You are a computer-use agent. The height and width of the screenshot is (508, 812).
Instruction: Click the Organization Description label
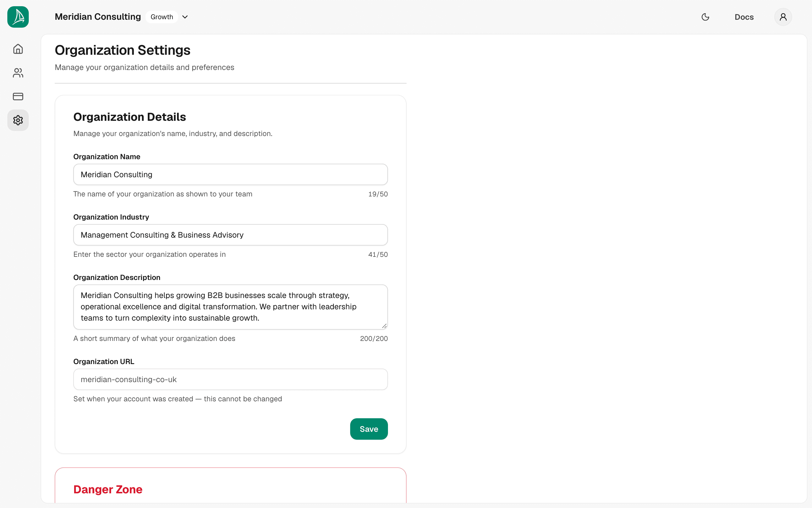[117, 277]
